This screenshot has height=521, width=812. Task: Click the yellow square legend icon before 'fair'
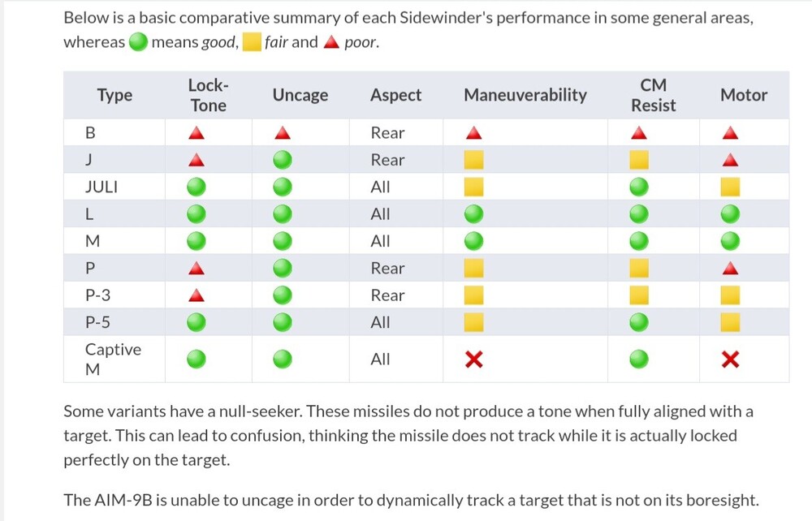coord(252,43)
